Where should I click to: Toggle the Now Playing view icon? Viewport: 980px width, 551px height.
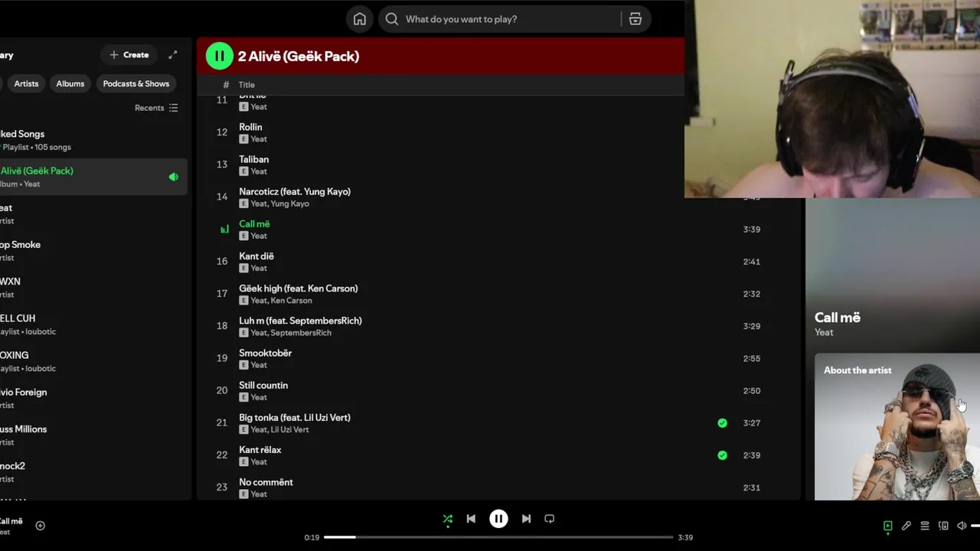(x=888, y=526)
